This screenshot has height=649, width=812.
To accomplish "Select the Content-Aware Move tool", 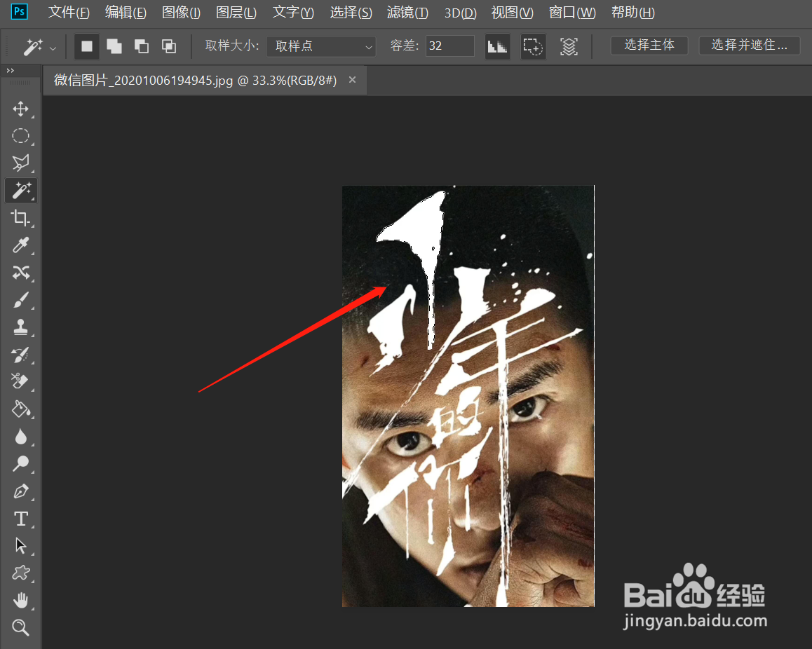I will pos(21,272).
